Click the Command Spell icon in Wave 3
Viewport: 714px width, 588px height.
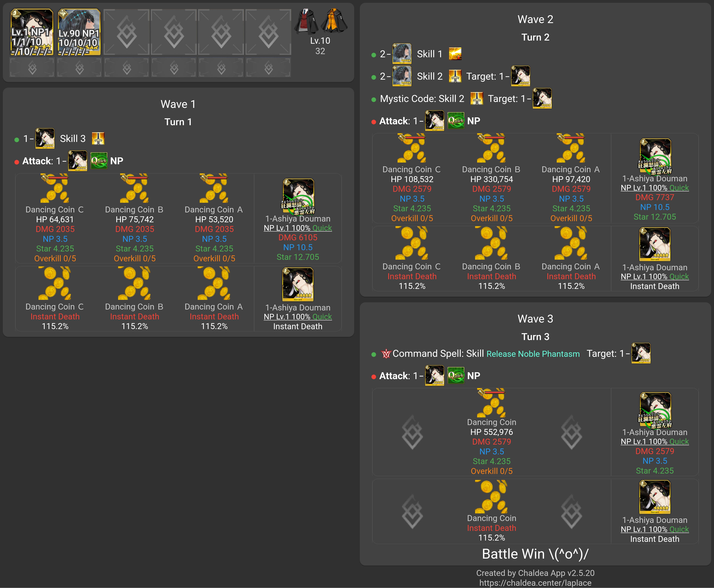(x=386, y=354)
